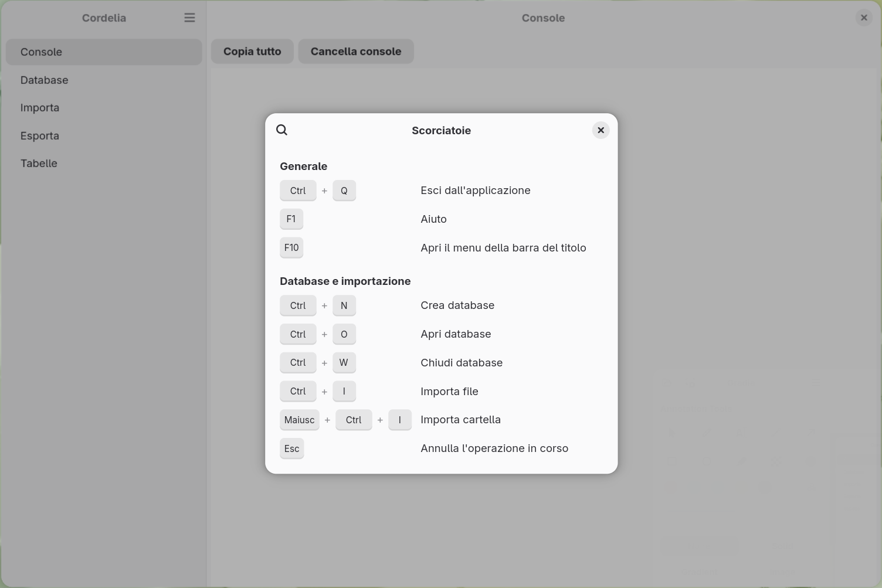Click the Importa file shortcut label
Screen dimensions: 882x588
449,391
